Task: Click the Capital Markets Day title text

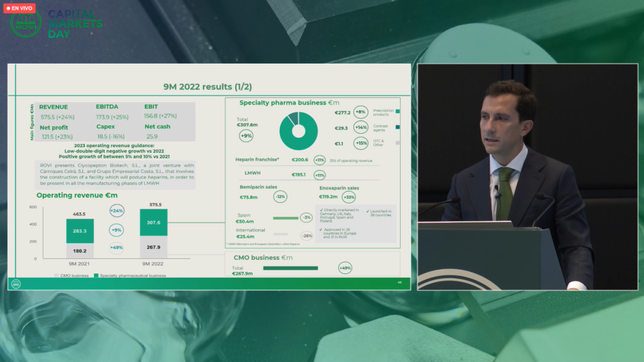Action: click(74, 24)
